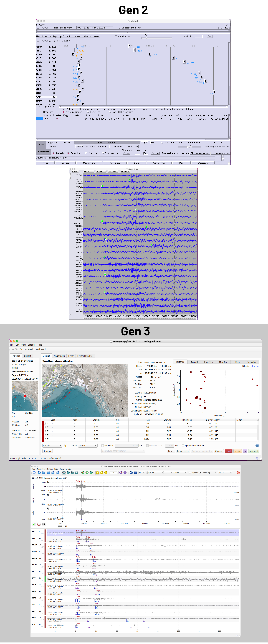Click the blue comment bubble icon
This screenshot has height=644, width=268.
point(257,446)
